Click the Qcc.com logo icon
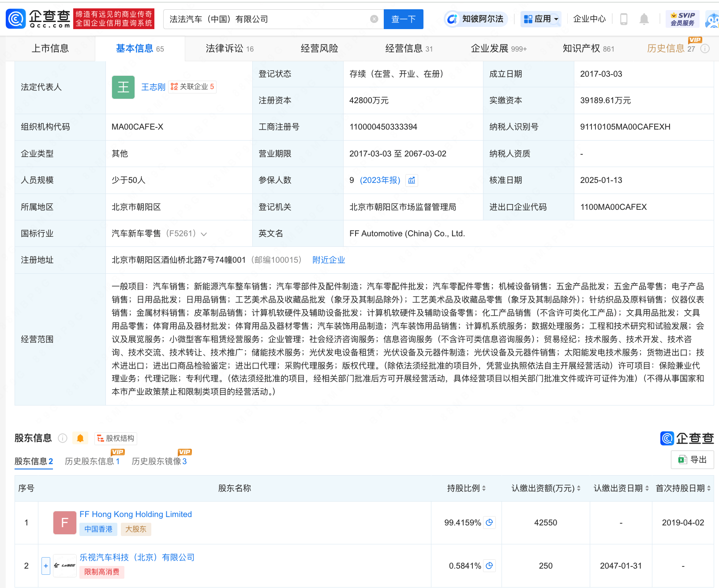719x588 pixels. point(16,19)
